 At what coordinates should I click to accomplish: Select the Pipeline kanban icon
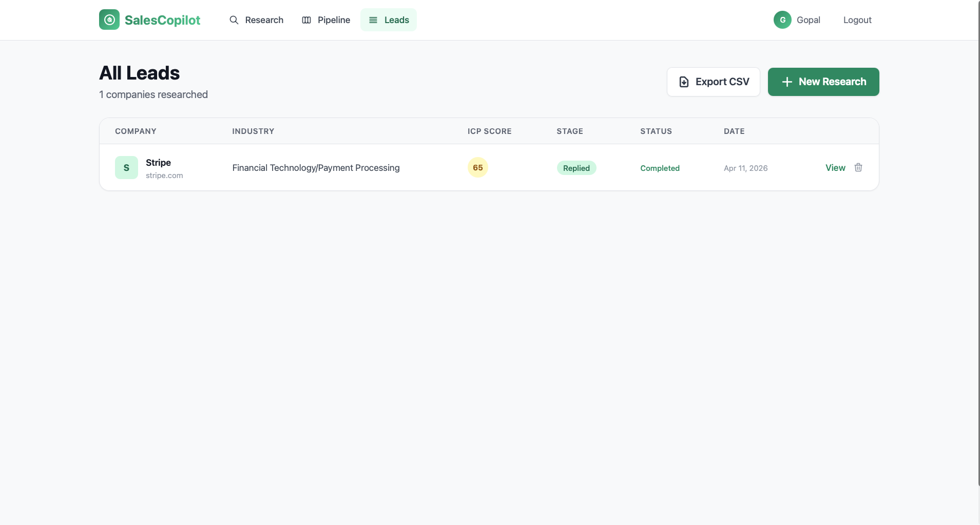tap(306, 20)
